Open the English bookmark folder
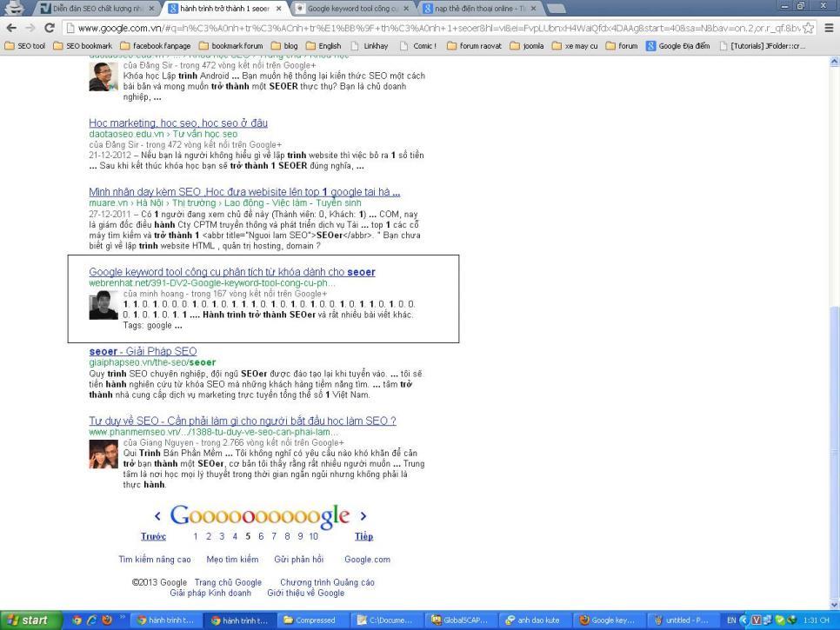The height and width of the screenshot is (630, 840). [x=323, y=46]
